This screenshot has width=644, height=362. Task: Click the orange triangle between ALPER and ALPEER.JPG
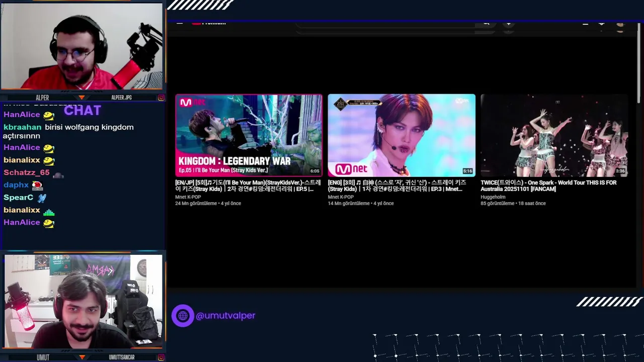82,98
